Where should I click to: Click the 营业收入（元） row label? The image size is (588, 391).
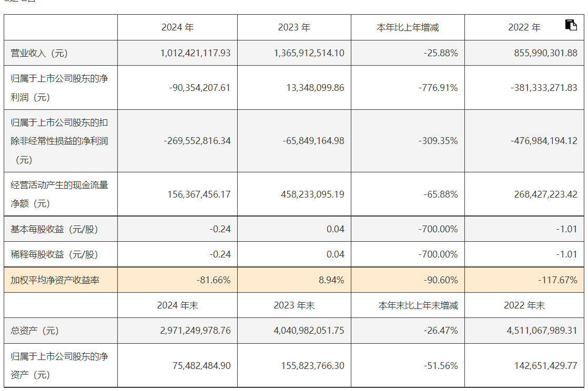[x=39, y=53]
